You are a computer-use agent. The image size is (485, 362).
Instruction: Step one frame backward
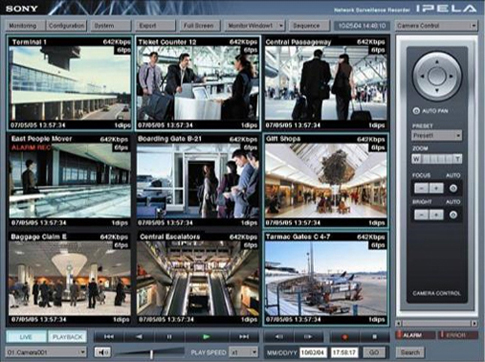279,337
